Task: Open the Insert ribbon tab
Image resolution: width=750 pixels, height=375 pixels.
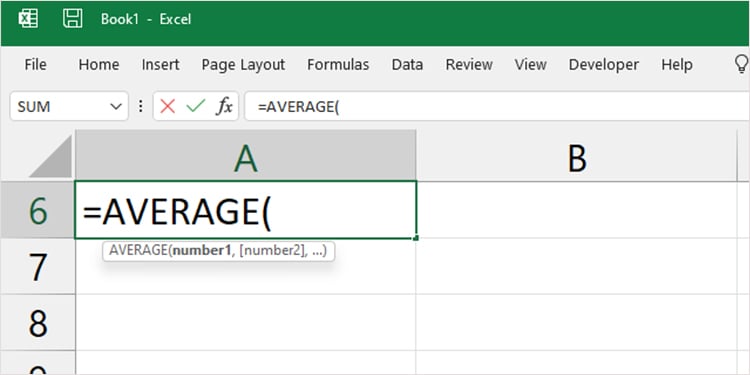Action: pyautogui.click(x=161, y=65)
